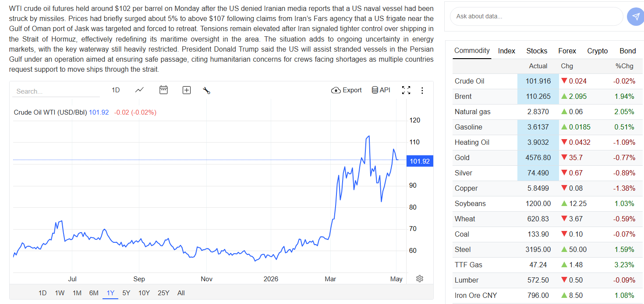Screen dimensions: 644x304
Task: Open the chart type line icon
Action: tap(139, 90)
